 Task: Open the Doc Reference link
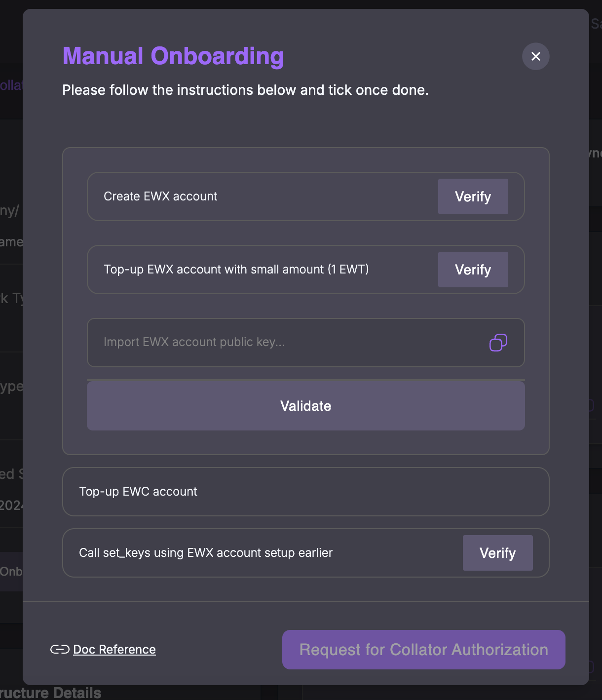(114, 649)
